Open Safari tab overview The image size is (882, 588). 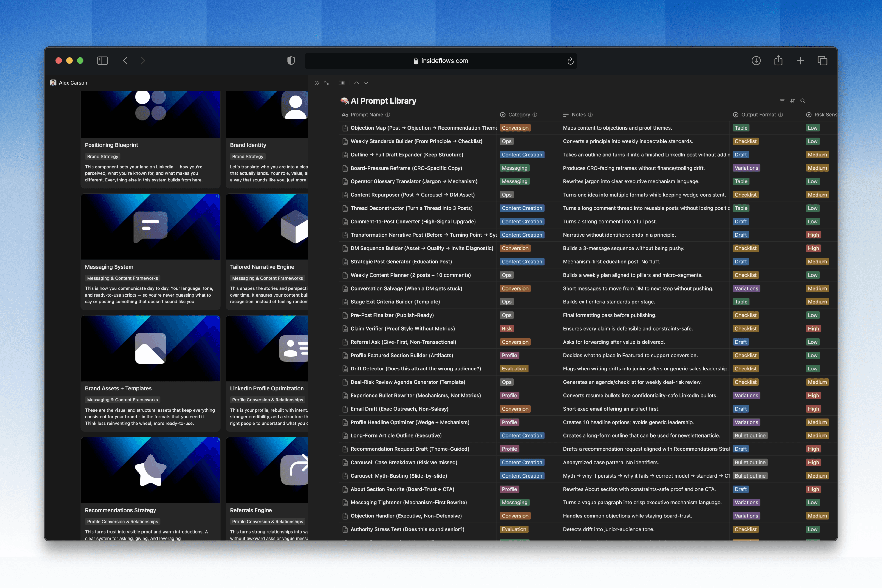822,61
